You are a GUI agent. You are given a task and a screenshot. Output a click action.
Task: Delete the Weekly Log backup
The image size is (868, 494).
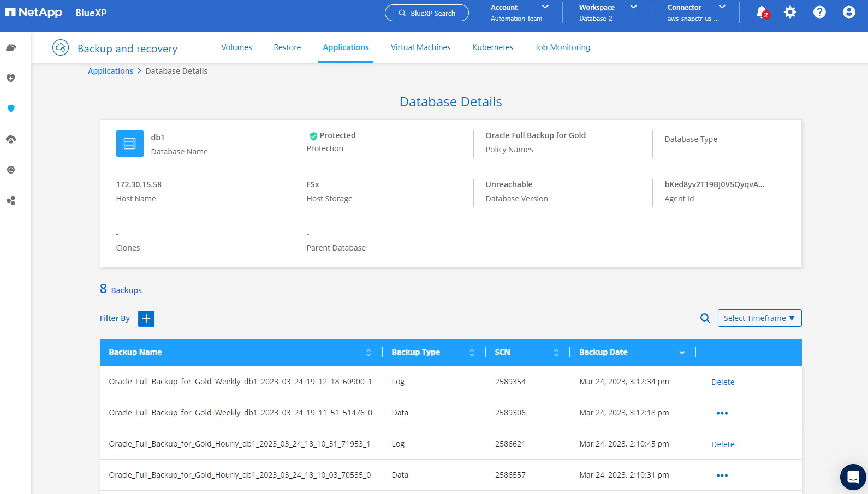pos(722,382)
